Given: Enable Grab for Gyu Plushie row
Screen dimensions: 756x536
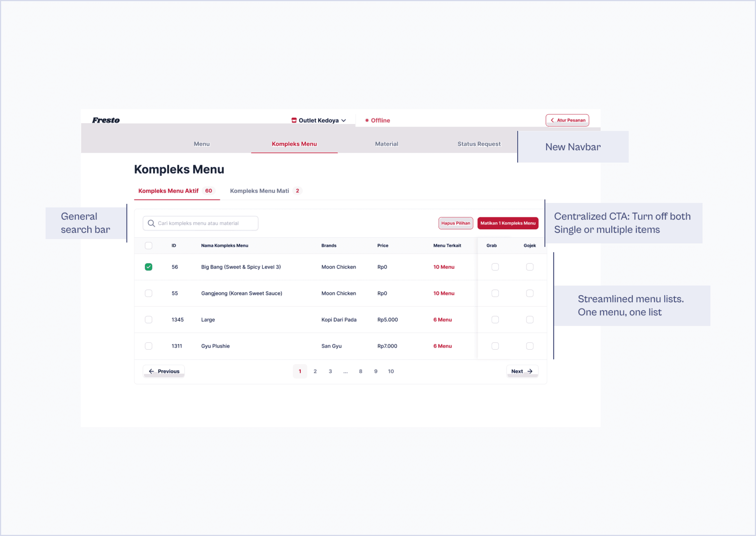Looking at the screenshot, I should coord(495,346).
